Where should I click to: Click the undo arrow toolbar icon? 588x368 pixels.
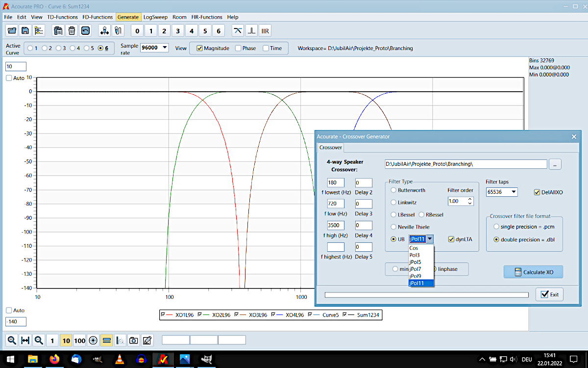[x=85, y=30]
